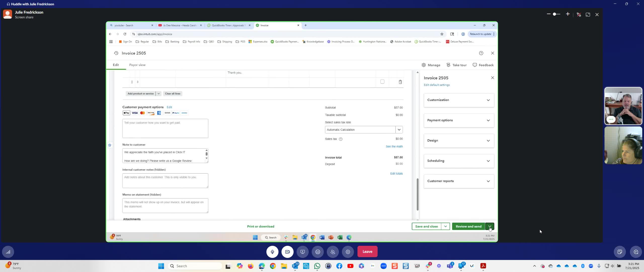Open the invoice help icon
The height and width of the screenshot is (272, 644).
(x=481, y=53)
